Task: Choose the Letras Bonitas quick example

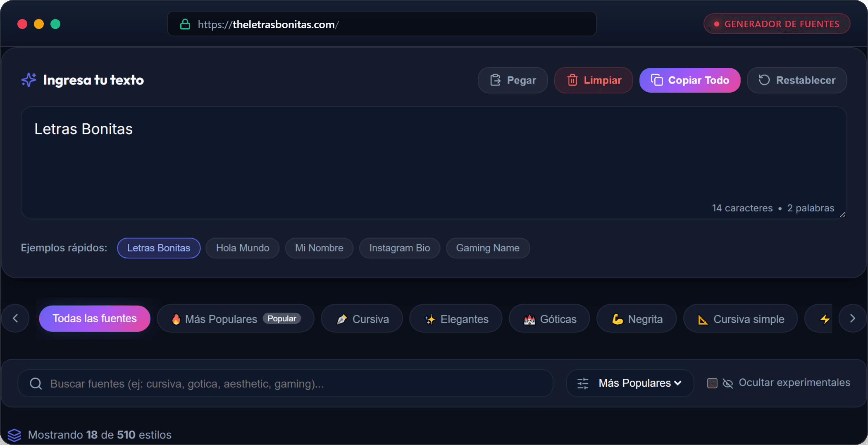Action: coord(159,248)
